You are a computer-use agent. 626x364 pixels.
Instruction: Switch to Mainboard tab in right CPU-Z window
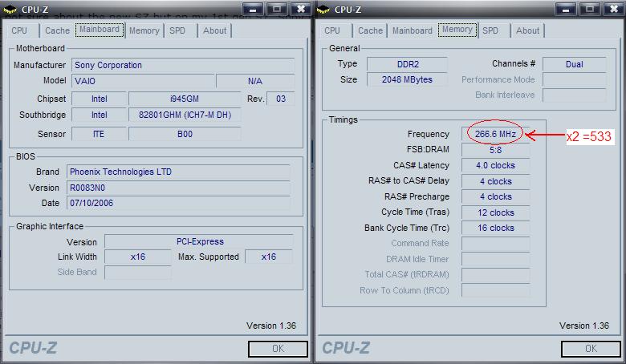point(412,30)
